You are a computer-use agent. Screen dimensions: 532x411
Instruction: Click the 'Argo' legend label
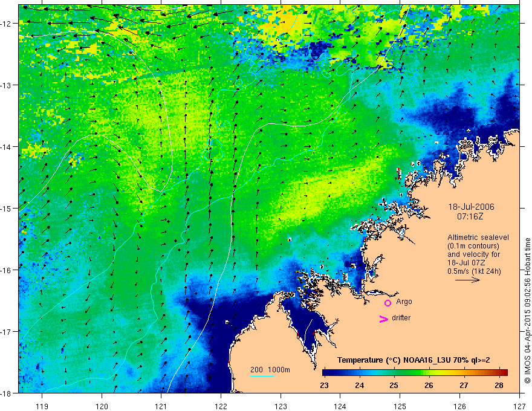tap(404, 302)
